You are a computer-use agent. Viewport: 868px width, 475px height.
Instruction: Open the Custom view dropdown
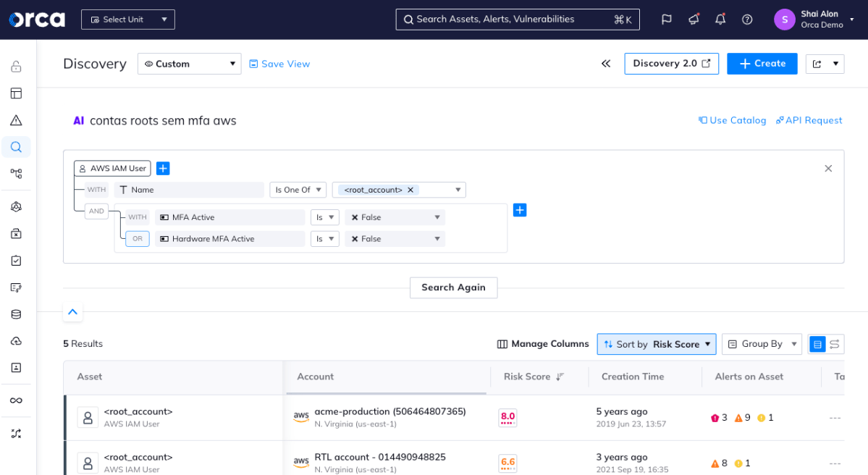(x=190, y=64)
